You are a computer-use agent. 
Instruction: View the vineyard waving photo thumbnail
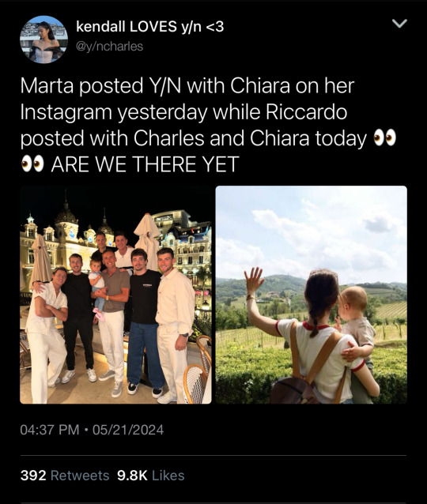point(312,295)
